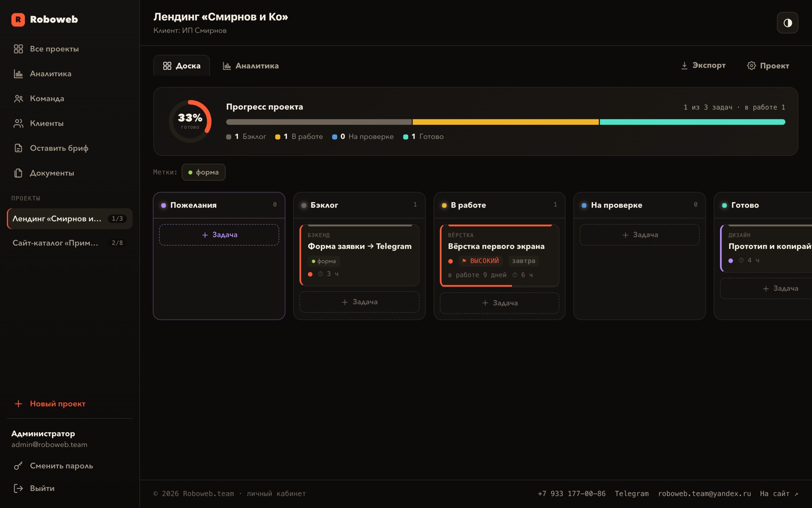Click the yellow В работе progress bar segment
The height and width of the screenshot is (508, 812).
505,122
